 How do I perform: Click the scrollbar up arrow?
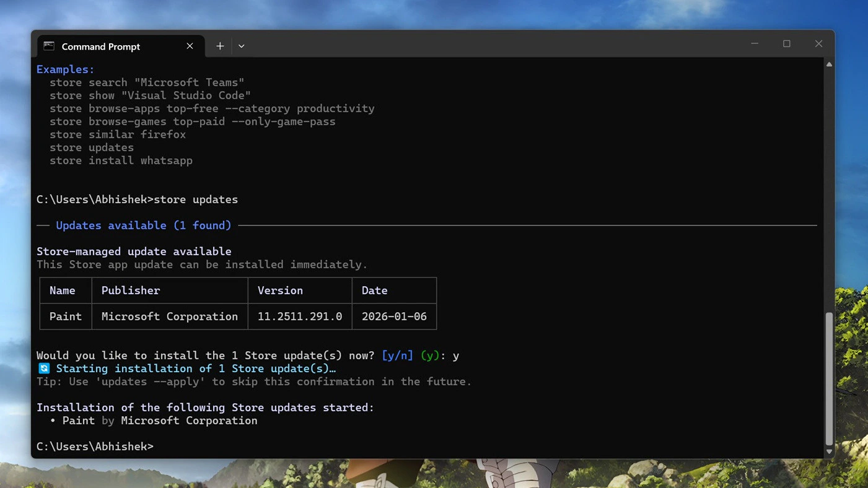[829, 64]
